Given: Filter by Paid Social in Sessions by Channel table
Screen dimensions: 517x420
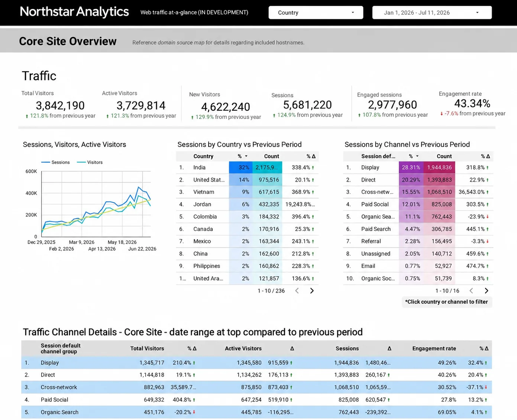Looking at the screenshot, I should [x=375, y=204].
